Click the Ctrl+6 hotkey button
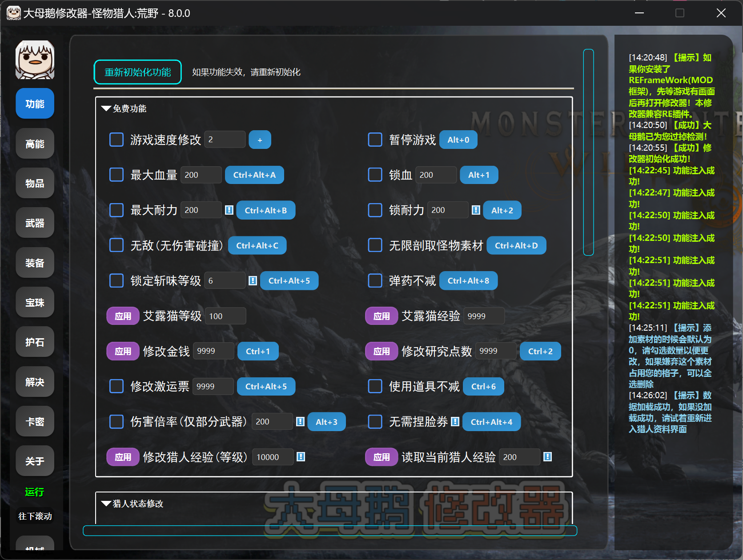743x560 pixels. pyautogui.click(x=483, y=386)
